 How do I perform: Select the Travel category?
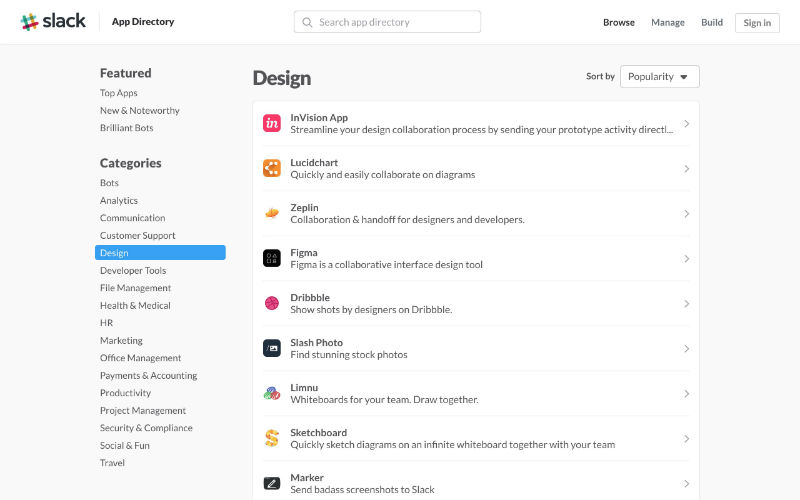[112, 463]
